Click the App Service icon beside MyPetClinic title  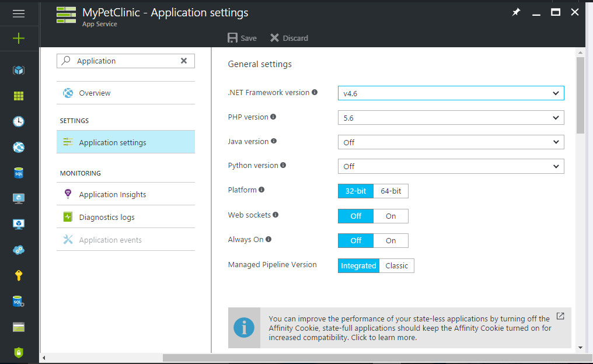point(66,15)
